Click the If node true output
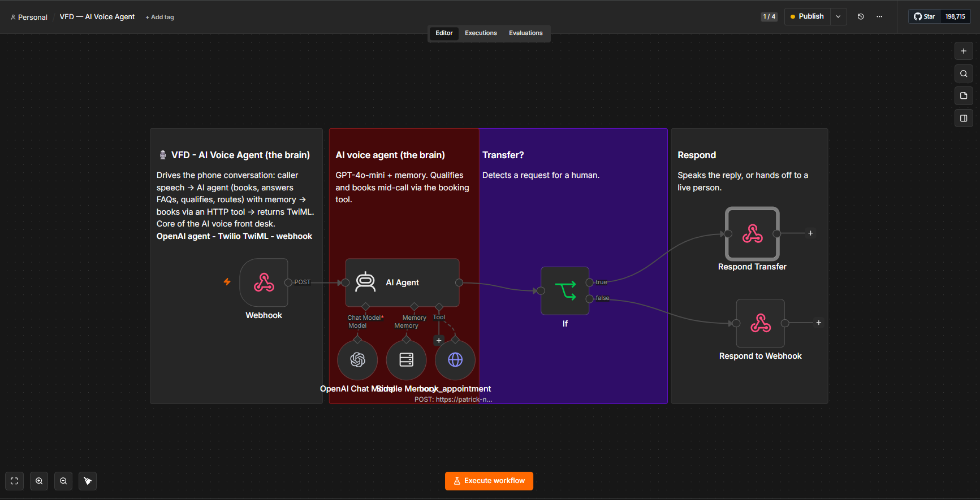Image resolution: width=980 pixels, height=500 pixels. tap(590, 282)
